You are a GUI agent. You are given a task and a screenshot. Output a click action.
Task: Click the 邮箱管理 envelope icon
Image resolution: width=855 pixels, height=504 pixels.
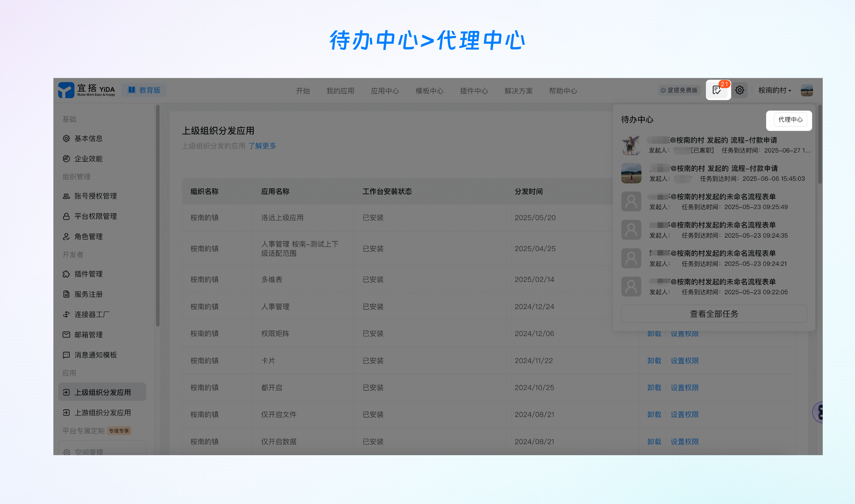[x=66, y=334]
